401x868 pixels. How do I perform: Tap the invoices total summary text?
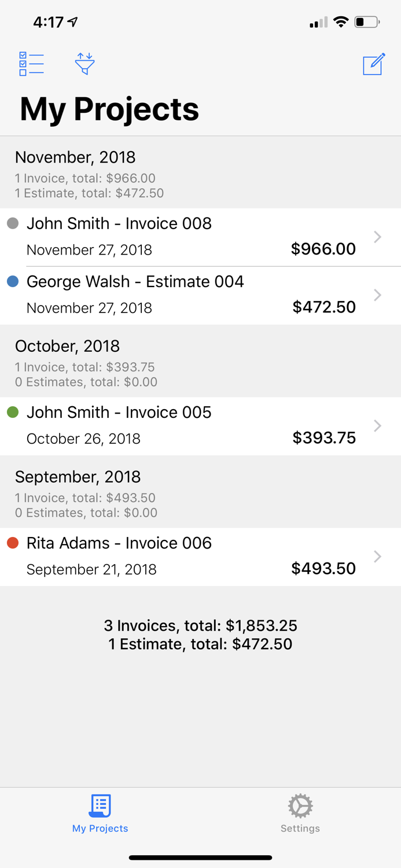coord(200,626)
